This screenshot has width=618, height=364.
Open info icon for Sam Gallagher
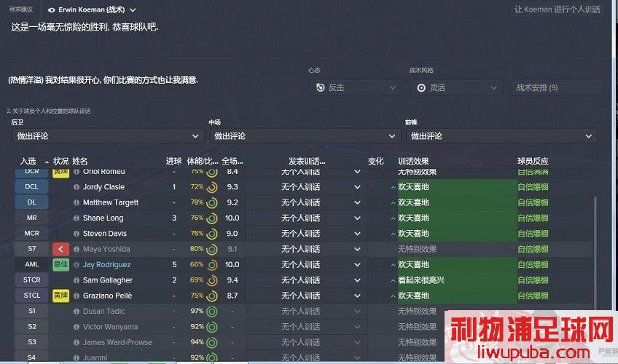[77, 280]
